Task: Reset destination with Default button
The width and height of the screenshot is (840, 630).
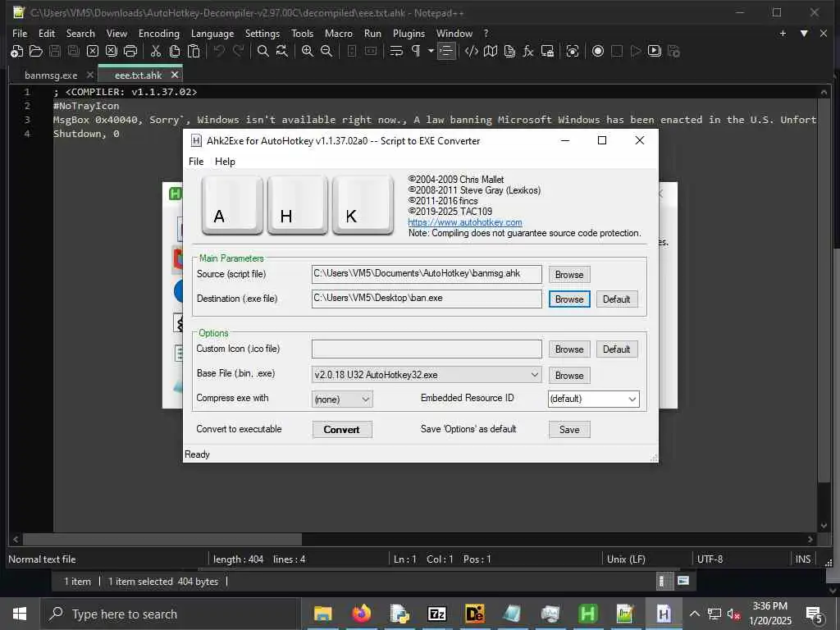Action: [x=616, y=299]
